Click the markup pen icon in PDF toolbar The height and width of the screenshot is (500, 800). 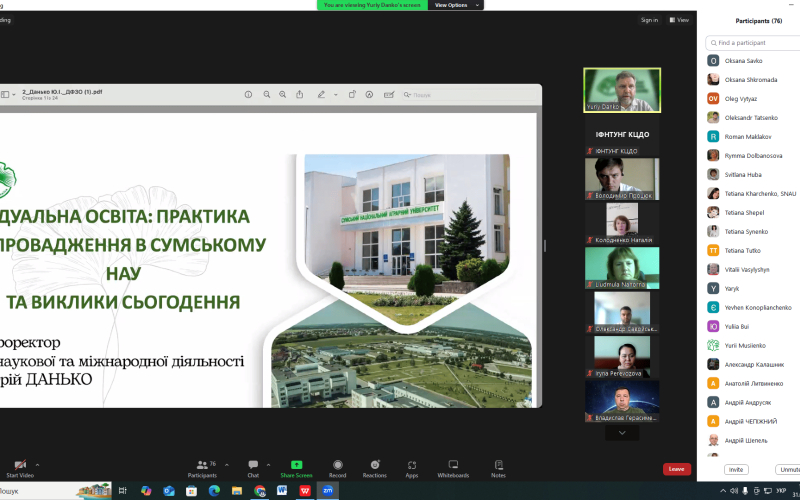pyautogui.click(x=321, y=94)
